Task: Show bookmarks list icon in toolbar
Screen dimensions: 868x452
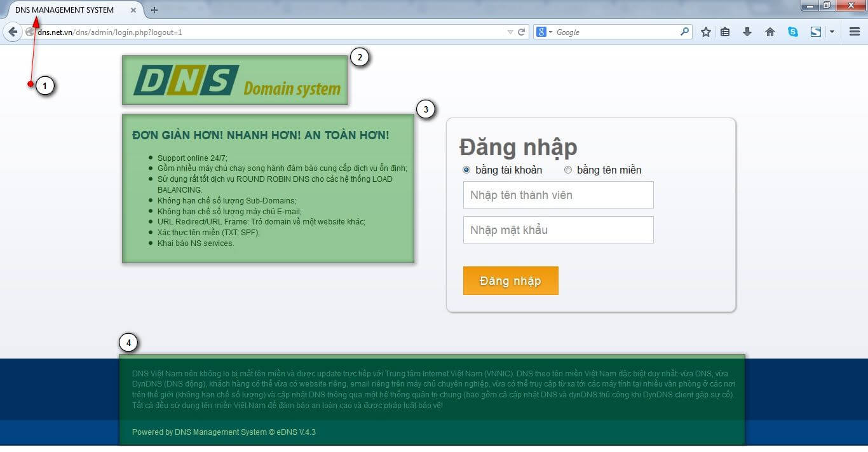Action: pyautogui.click(x=725, y=32)
